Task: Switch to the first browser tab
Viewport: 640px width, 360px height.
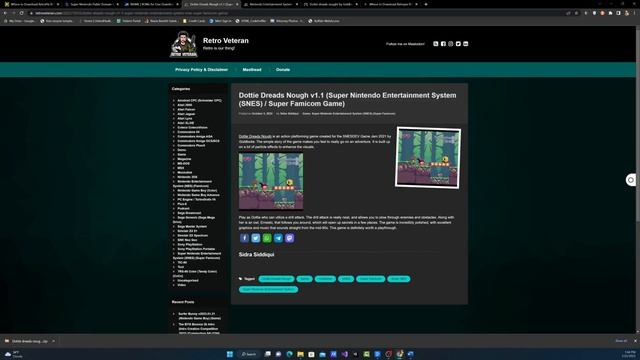Action: [x=31, y=4]
